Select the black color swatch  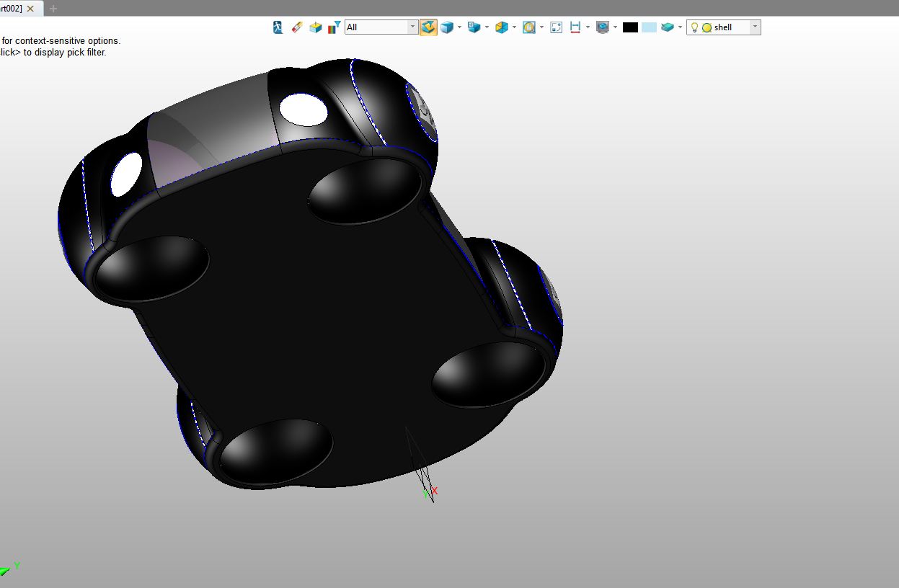point(630,27)
